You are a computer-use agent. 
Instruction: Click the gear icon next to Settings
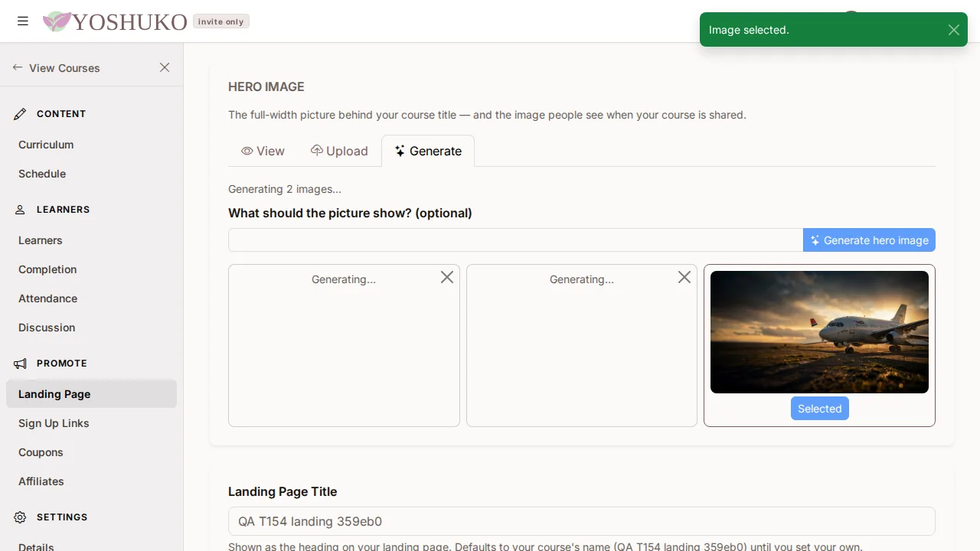pyautogui.click(x=21, y=517)
